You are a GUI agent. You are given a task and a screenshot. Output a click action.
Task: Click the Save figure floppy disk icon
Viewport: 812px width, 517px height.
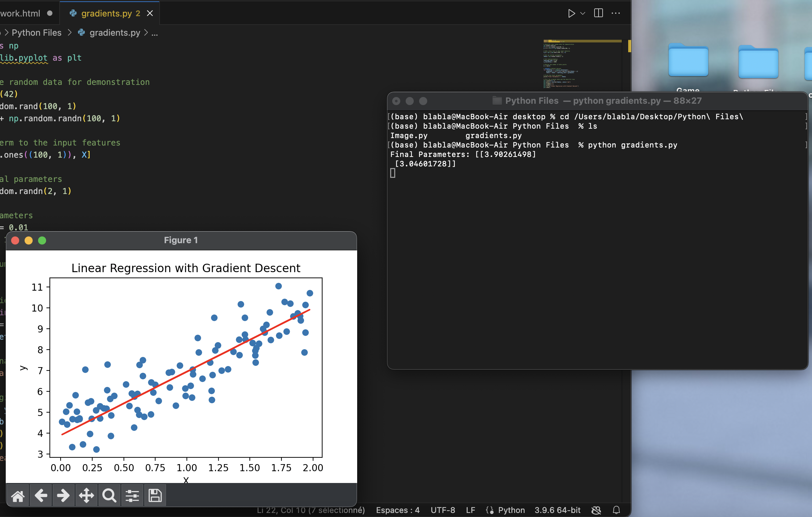pyautogui.click(x=155, y=496)
